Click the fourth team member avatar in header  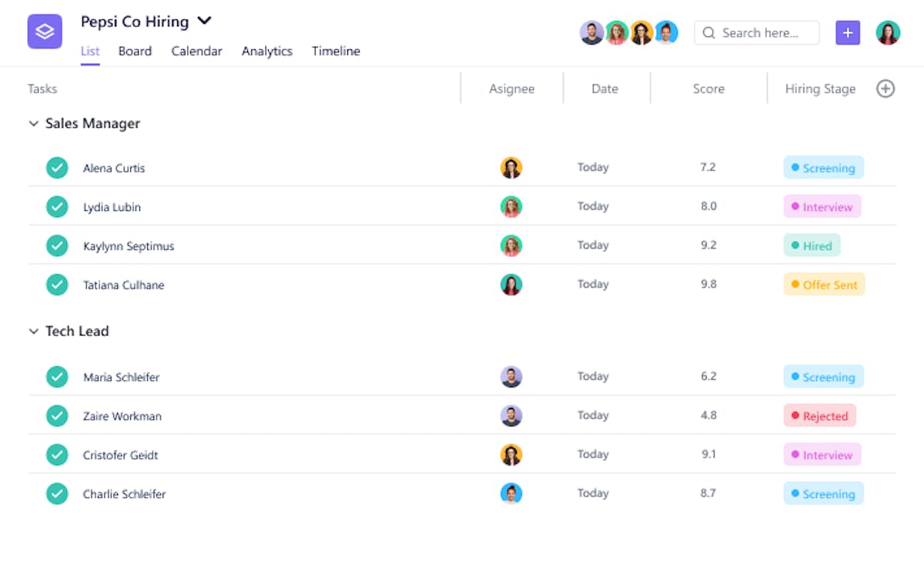(666, 32)
